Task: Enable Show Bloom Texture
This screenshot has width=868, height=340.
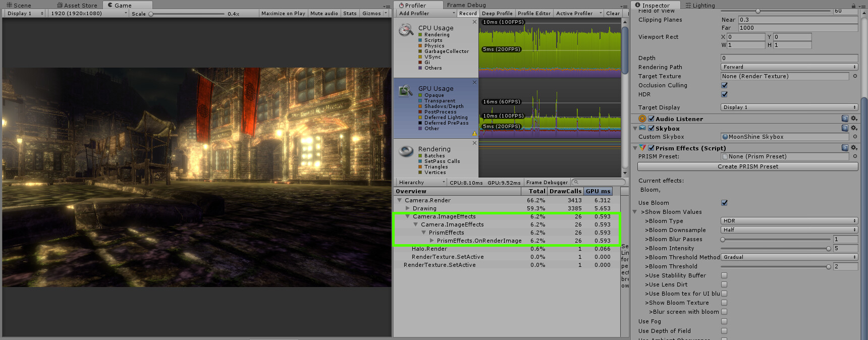Action: (724, 303)
